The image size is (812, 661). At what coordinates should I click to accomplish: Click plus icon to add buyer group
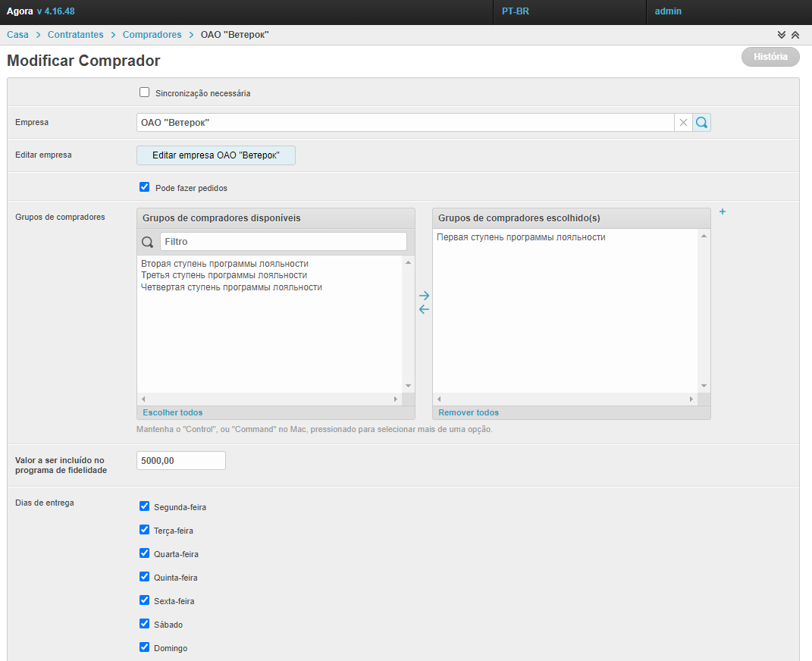(x=722, y=212)
